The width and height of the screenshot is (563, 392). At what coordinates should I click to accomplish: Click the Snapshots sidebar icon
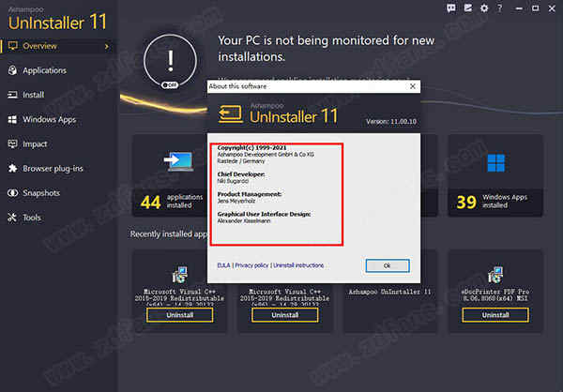[x=12, y=193]
